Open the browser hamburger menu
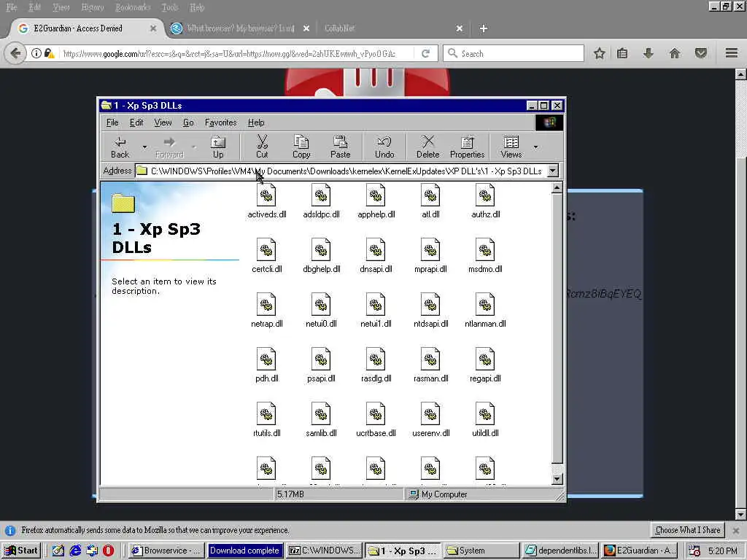The width and height of the screenshot is (747, 560). pyautogui.click(x=731, y=53)
